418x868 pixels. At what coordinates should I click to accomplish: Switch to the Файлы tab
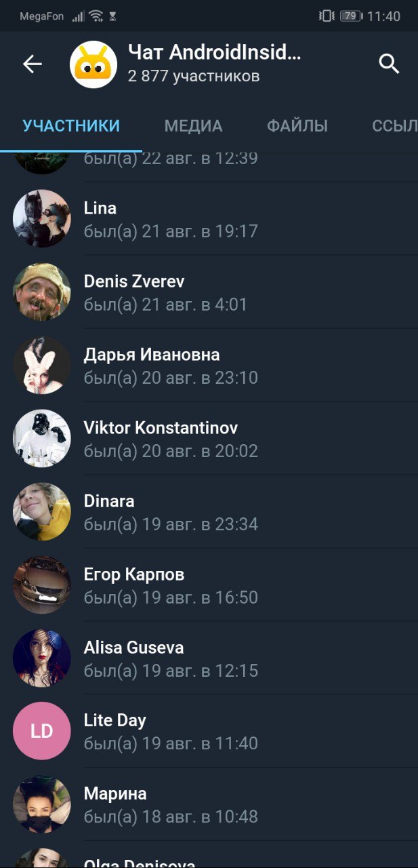pos(297,125)
